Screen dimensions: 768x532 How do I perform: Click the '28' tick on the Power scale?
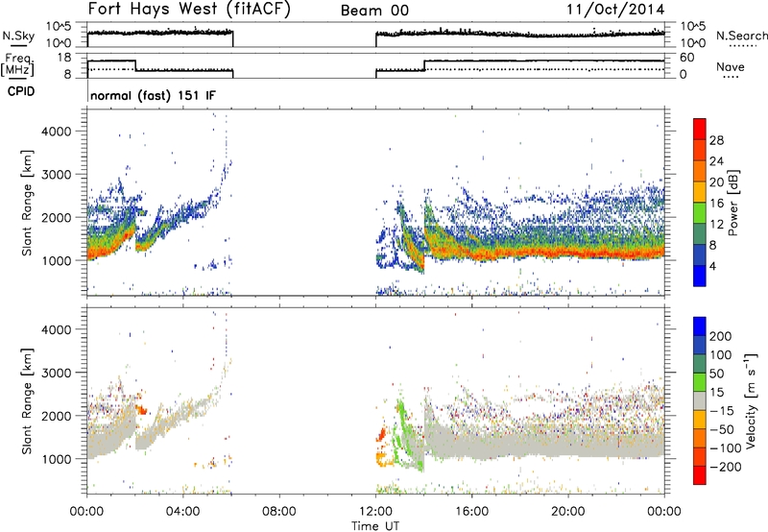pos(716,140)
